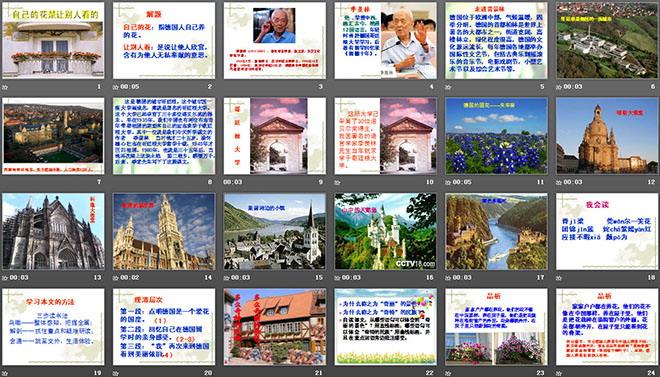This screenshot has width=660, height=377.
Task: Click the 00:03 timing under slide 15
Action: tap(240, 278)
